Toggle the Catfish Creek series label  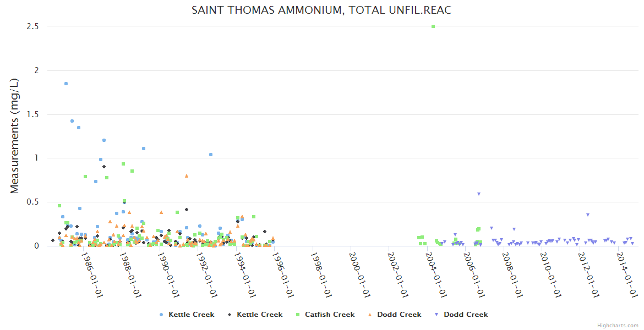tap(330, 315)
